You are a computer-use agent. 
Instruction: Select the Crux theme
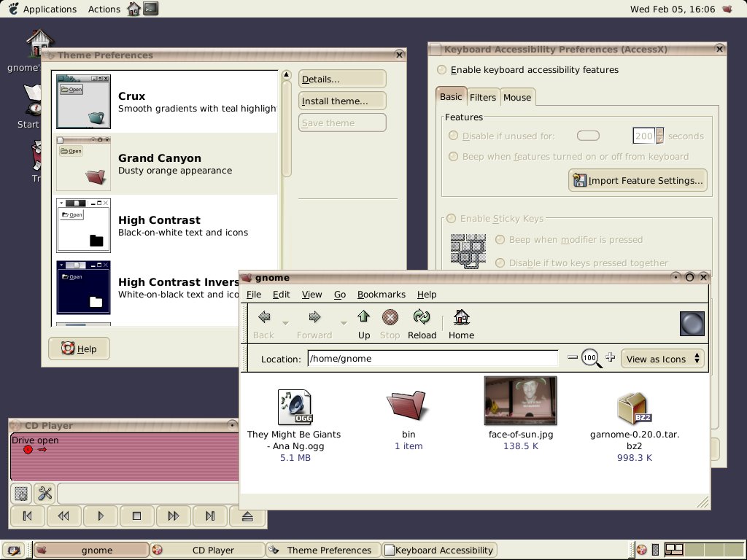(x=165, y=101)
